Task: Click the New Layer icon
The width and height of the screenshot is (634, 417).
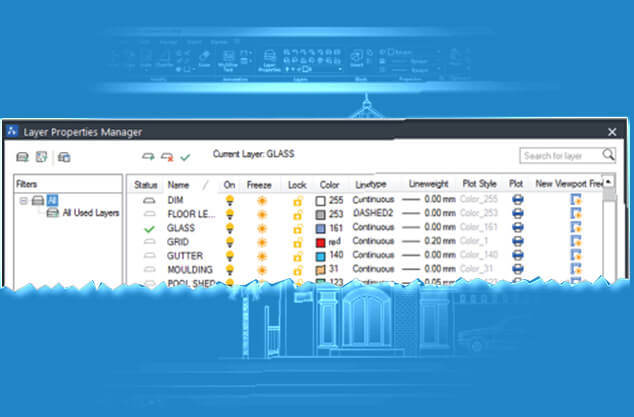Action: tap(148, 157)
